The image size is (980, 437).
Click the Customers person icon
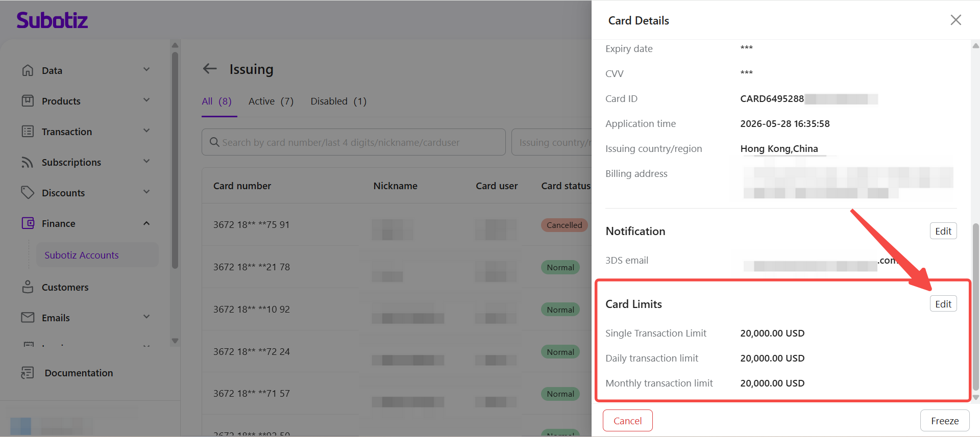click(28, 287)
